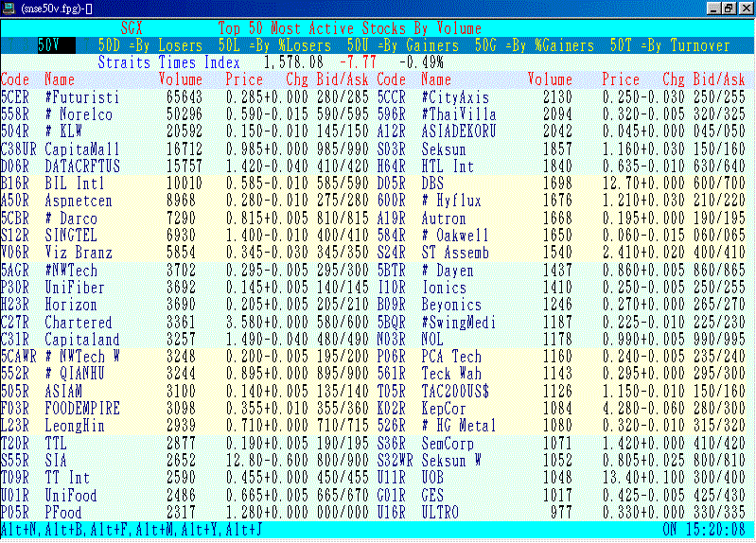
Task: Select the 50V by volume tab
Action: 56,45
